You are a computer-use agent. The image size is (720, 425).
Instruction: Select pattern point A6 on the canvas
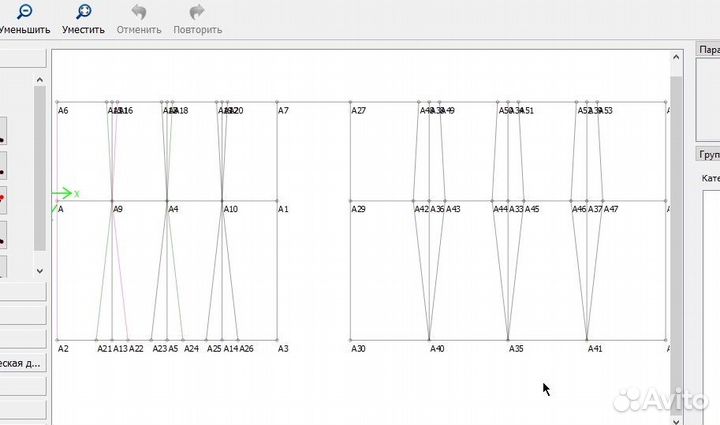57,102
